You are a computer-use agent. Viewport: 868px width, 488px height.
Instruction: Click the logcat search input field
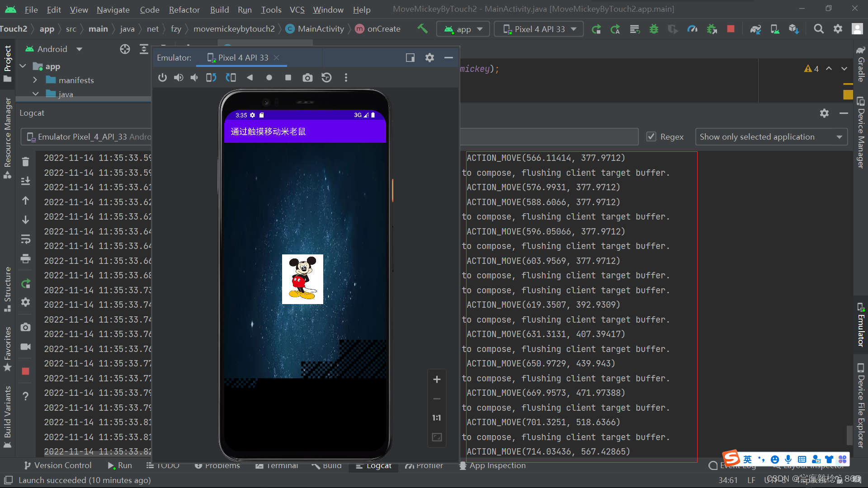(549, 136)
